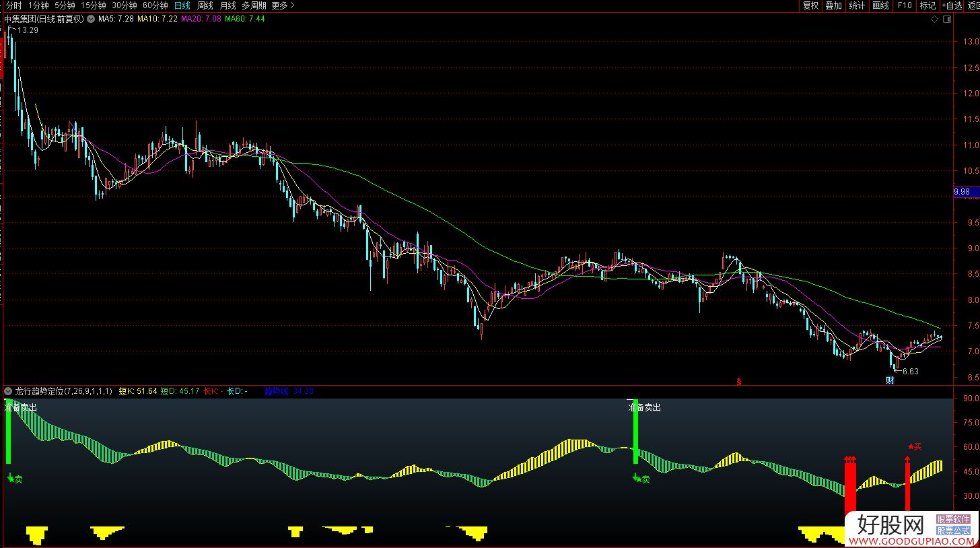The width and height of the screenshot is (980, 548).
Task: Open the 多周期 multi-period view
Action: (x=254, y=5)
